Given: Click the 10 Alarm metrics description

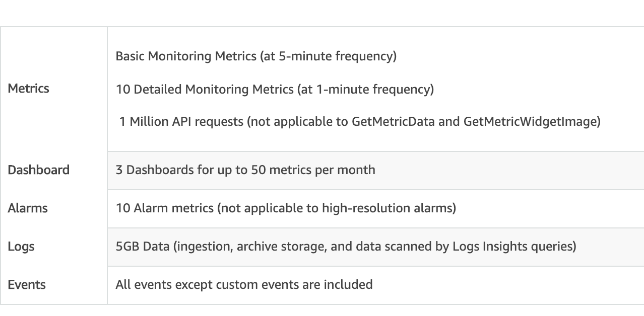Looking at the screenshot, I should click(x=286, y=208).
